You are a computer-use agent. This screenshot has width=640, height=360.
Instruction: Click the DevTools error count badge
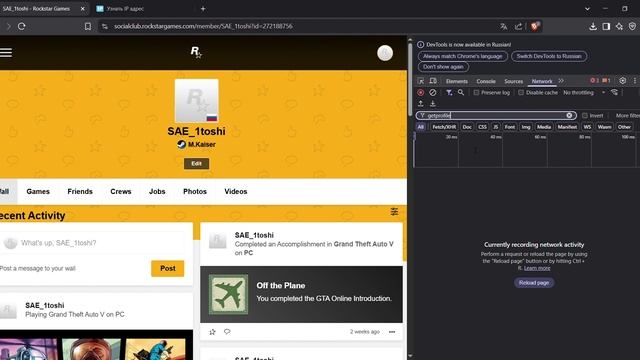(x=594, y=81)
